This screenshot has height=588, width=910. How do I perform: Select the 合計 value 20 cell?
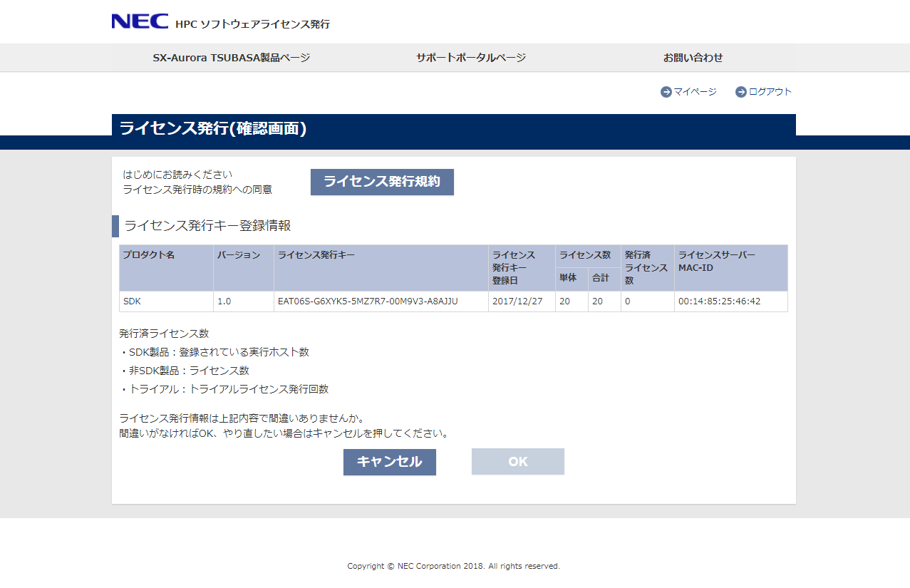pos(604,301)
